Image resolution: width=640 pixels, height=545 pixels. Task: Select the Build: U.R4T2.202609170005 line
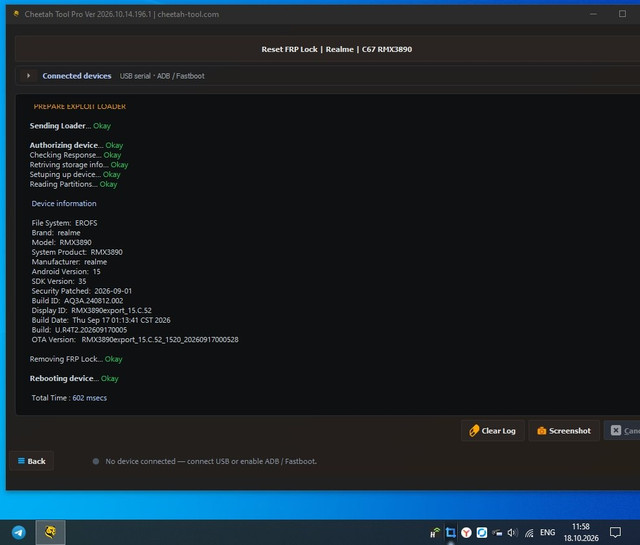click(x=80, y=330)
